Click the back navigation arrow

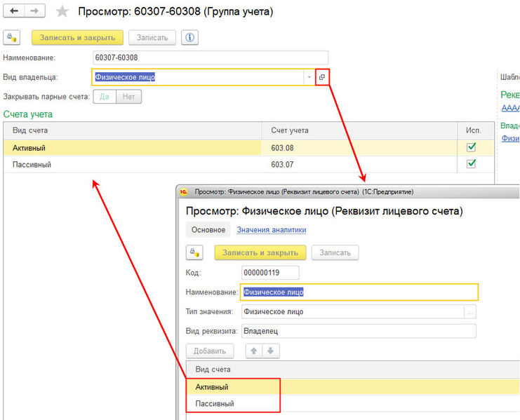(14, 11)
